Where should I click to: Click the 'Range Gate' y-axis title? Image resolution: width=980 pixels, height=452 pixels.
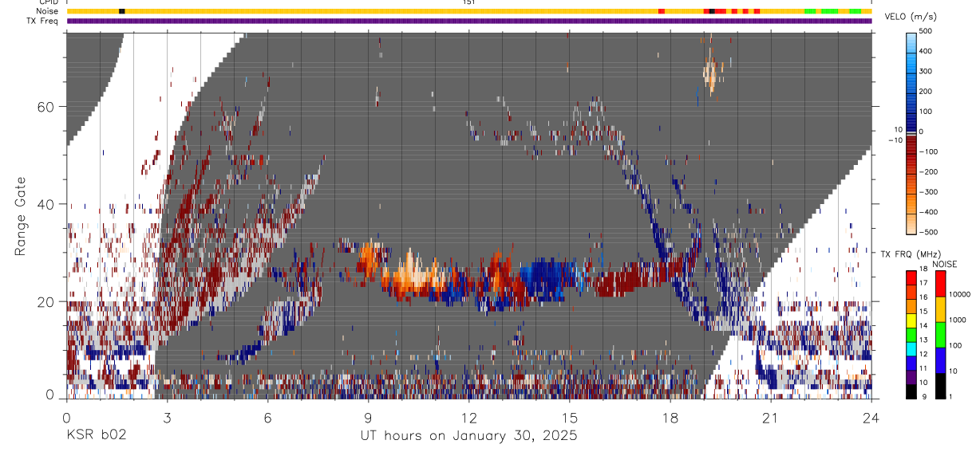click(21, 216)
